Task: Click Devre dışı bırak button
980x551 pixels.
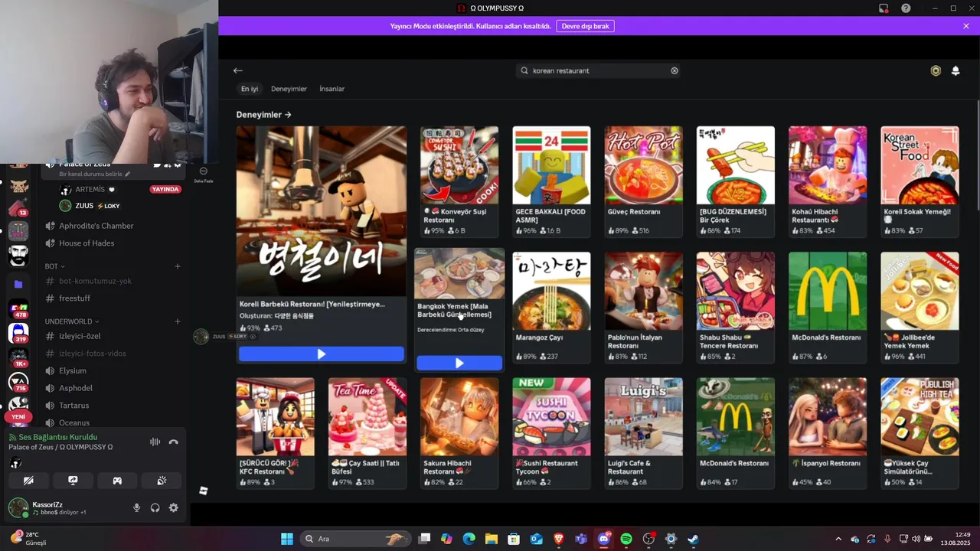Action: click(585, 26)
